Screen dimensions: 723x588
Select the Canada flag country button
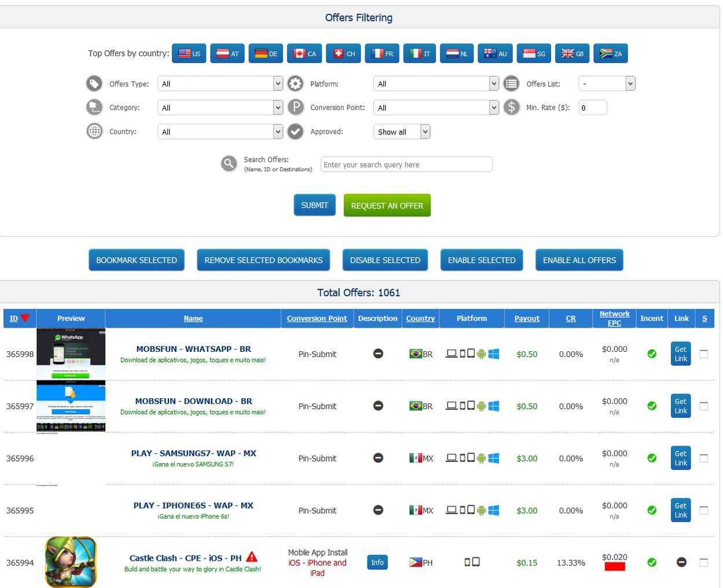(x=304, y=54)
